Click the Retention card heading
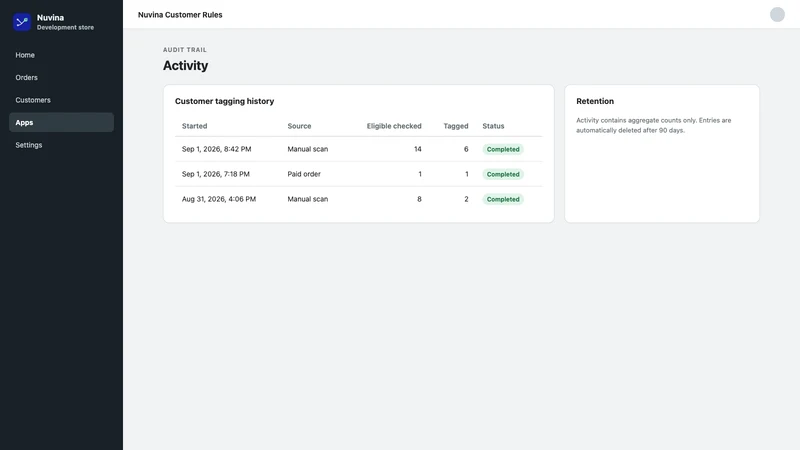 pyautogui.click(x=595, y=101)
